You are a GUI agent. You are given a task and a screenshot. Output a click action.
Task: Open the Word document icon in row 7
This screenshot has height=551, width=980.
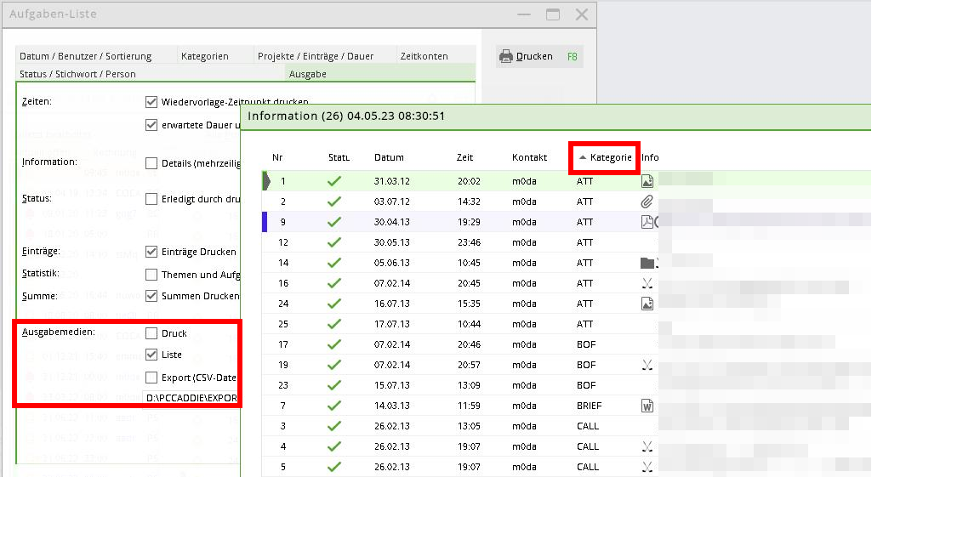coord(647,406)
